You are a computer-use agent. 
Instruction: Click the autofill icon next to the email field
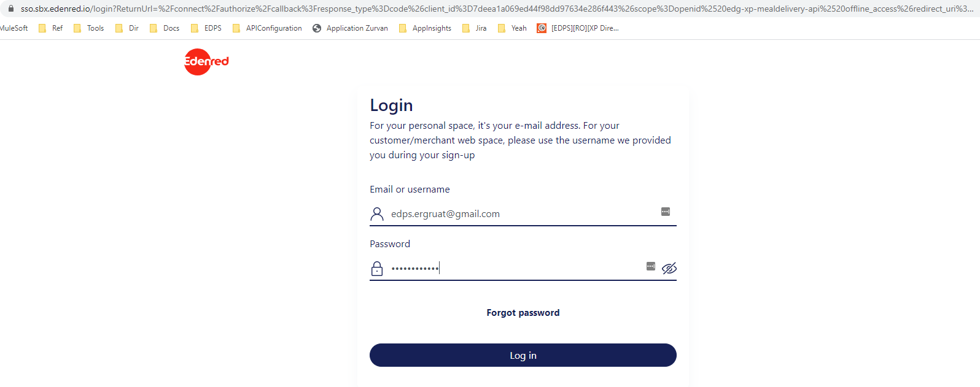(x=665, y=211)
